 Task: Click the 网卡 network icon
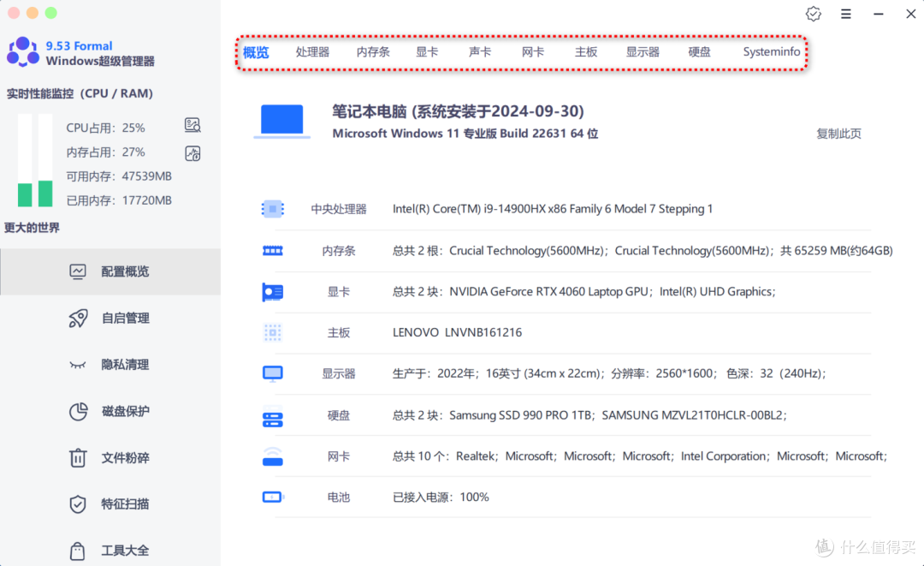(272, 456)
